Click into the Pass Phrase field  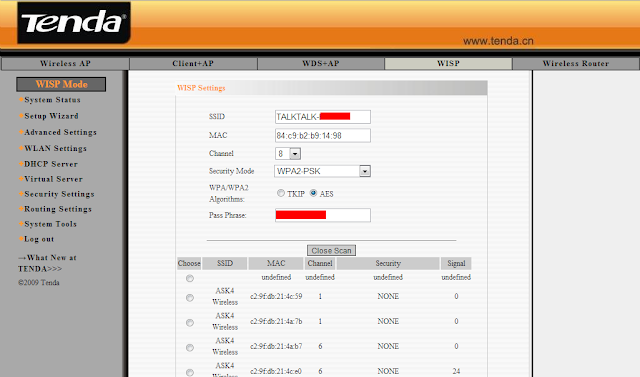[x=322, y=215]
